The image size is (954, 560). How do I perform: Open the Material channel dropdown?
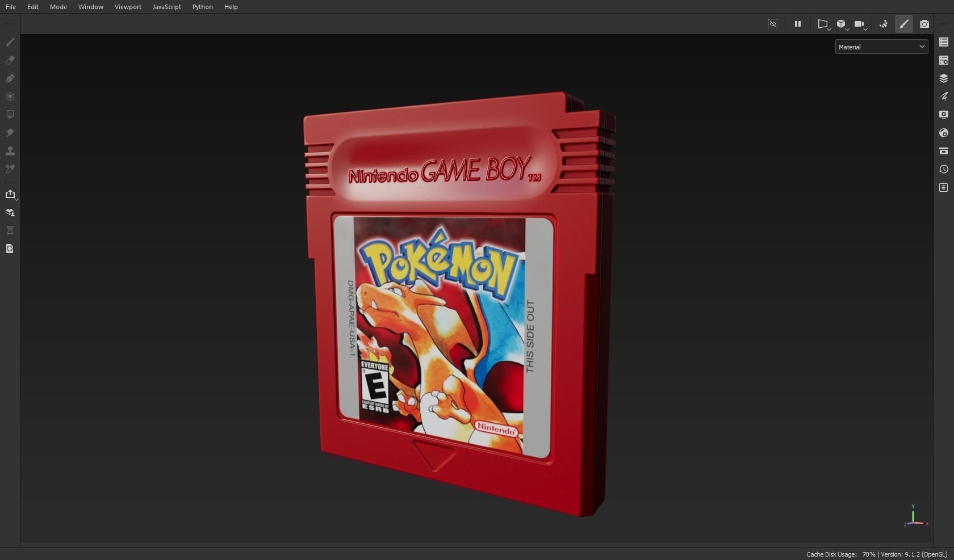point(881,47)
